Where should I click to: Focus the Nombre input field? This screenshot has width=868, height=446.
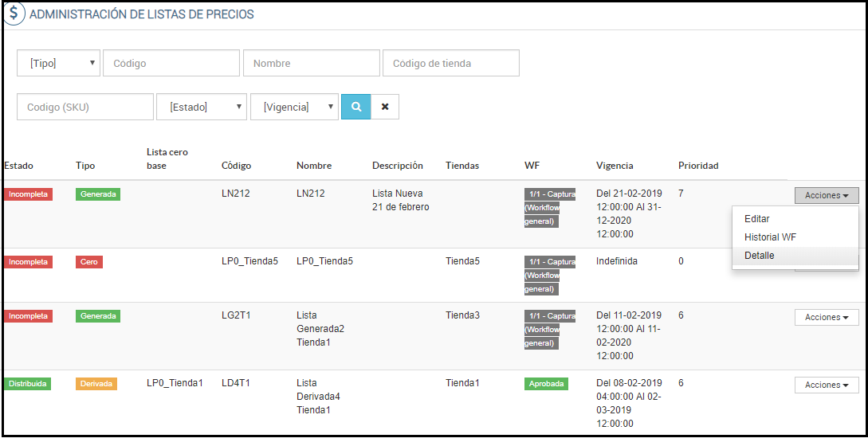[x=312, y=64]
